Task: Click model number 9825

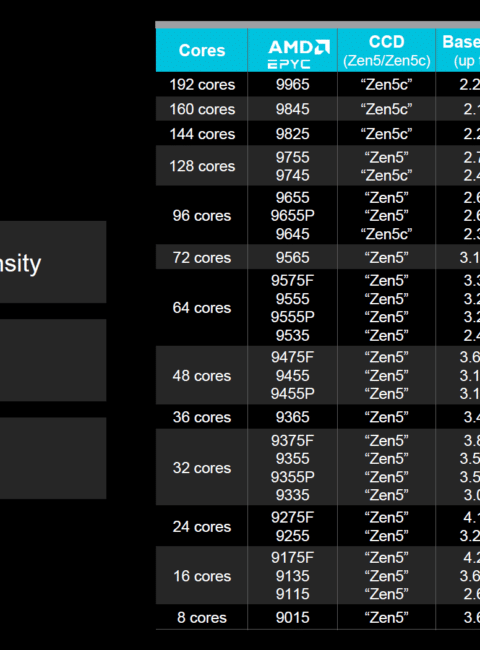Action: point(293,133)
